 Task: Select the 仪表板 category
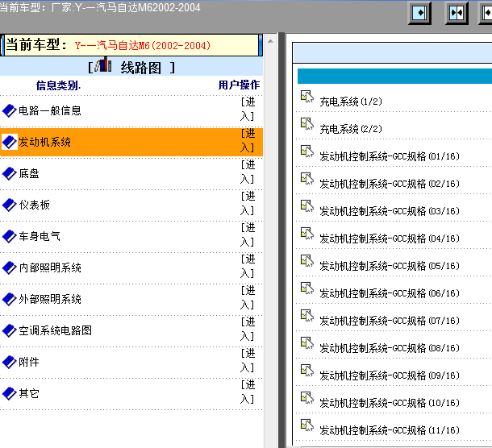coord(34,205)
